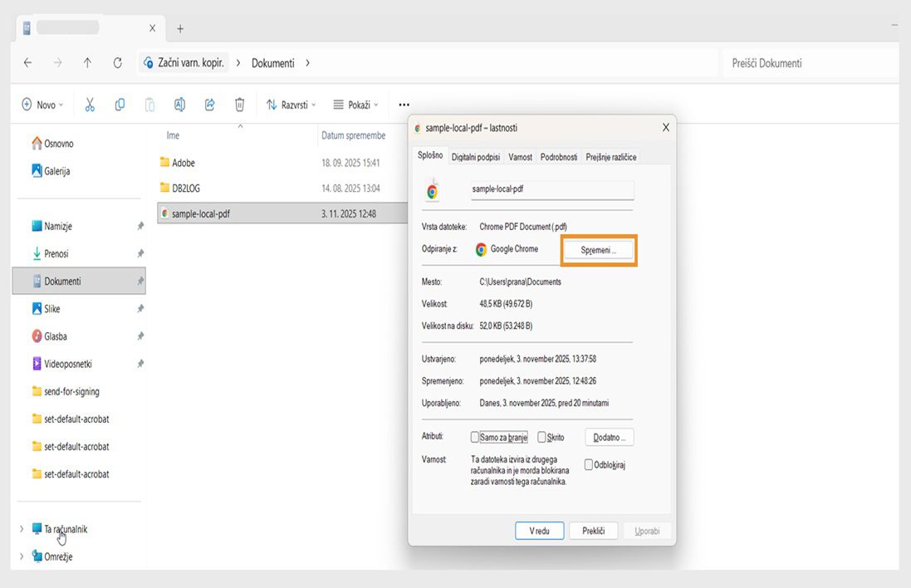Open Slike in sidebar
Viewport: 911px width, 588px height.
point(46,308)
